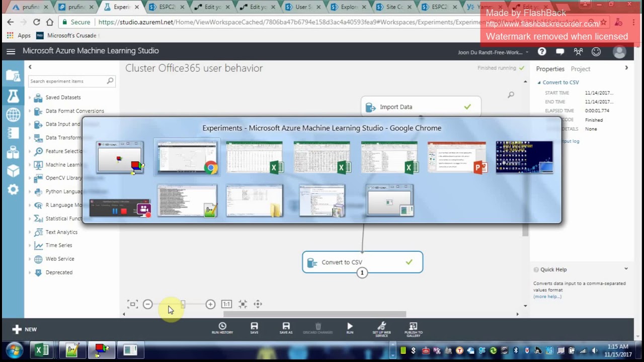
Task: Expand Data Format Conversions category
Action: point(30,111)
